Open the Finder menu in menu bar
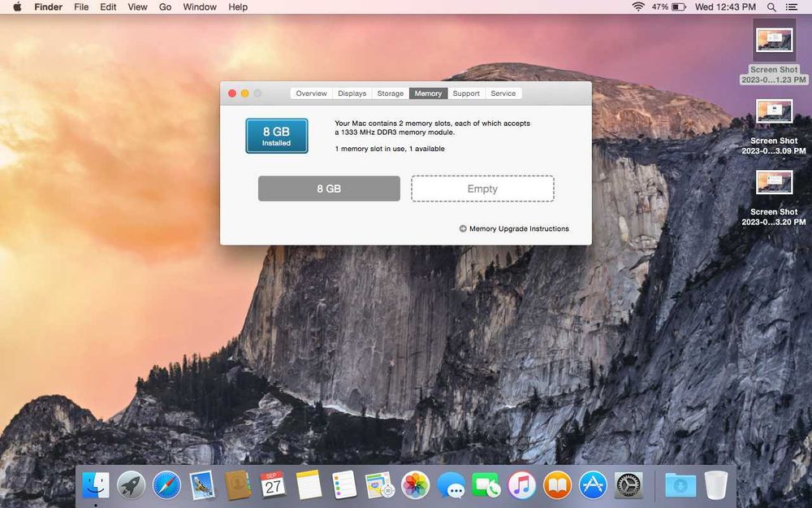This screenshot has height=508, width=812. 48,7
